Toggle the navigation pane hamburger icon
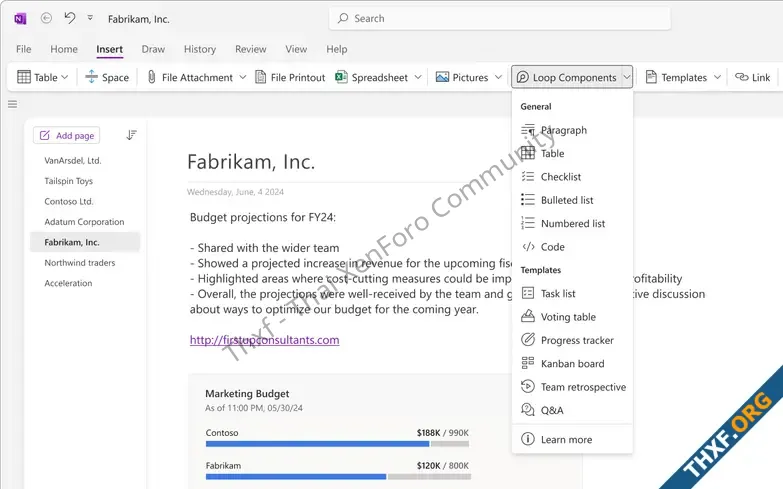Screen dimensions: 783x489 pyautogui.click(x=12, y=104)
